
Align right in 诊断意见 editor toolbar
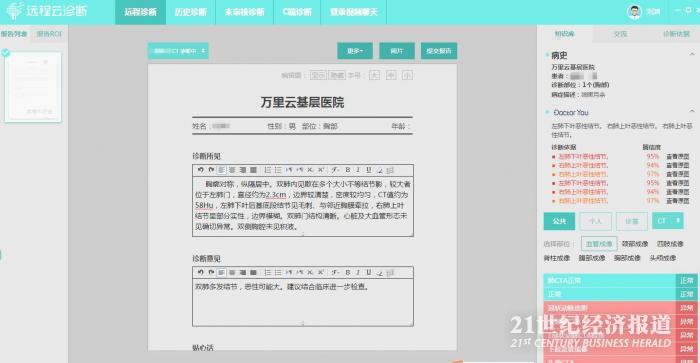[x=243, y=272]
